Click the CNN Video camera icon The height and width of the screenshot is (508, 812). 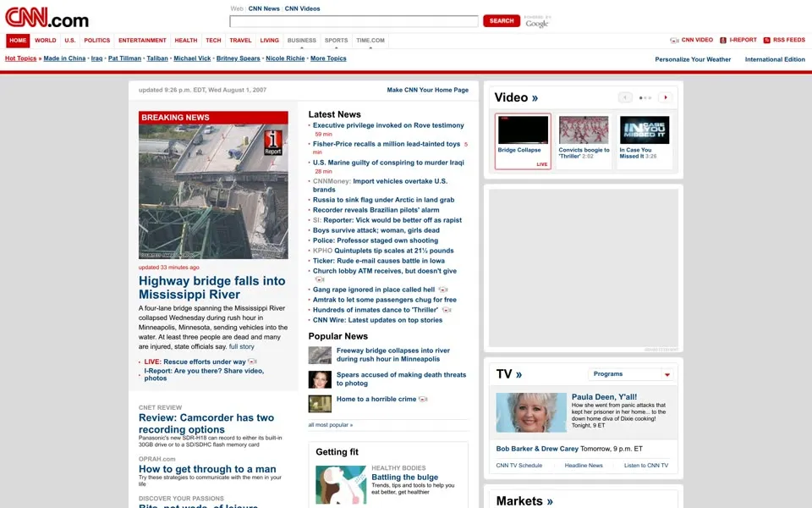pyautogui.click(x=674, y=41)
